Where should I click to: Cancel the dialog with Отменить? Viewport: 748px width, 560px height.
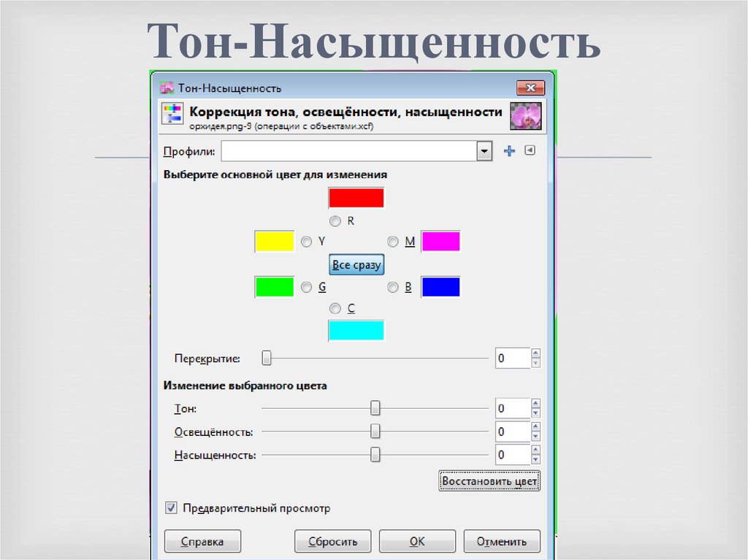502,541
